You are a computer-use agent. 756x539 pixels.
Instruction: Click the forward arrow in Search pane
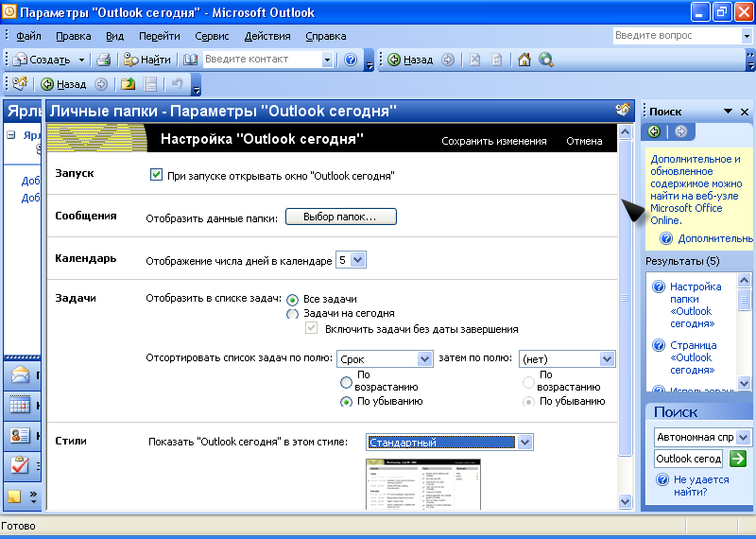click(x=680, y=131)
